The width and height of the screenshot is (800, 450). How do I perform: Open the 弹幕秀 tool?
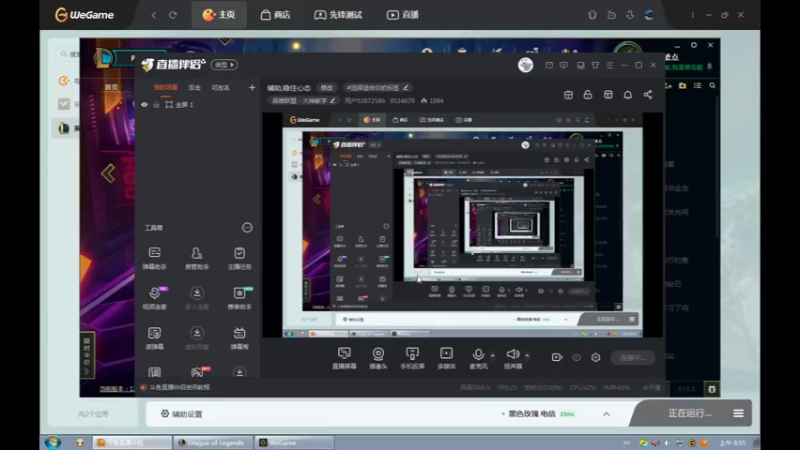[239, 338]
